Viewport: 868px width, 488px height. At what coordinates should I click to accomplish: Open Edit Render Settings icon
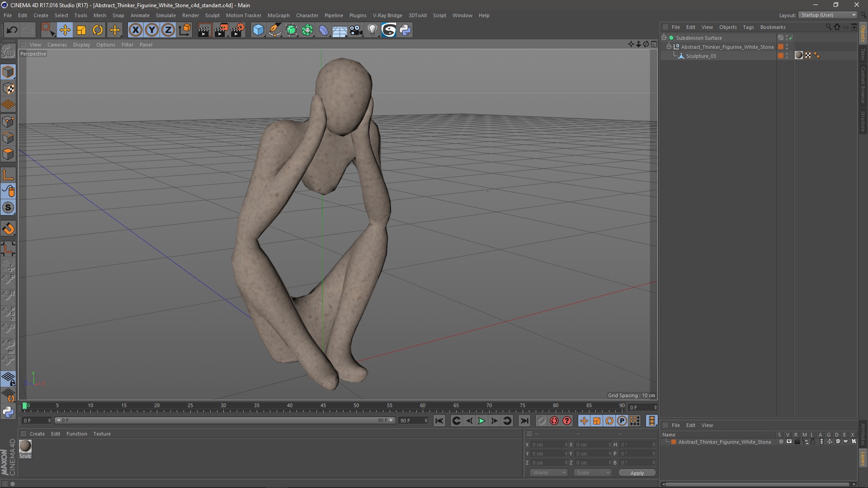(238, 30)
